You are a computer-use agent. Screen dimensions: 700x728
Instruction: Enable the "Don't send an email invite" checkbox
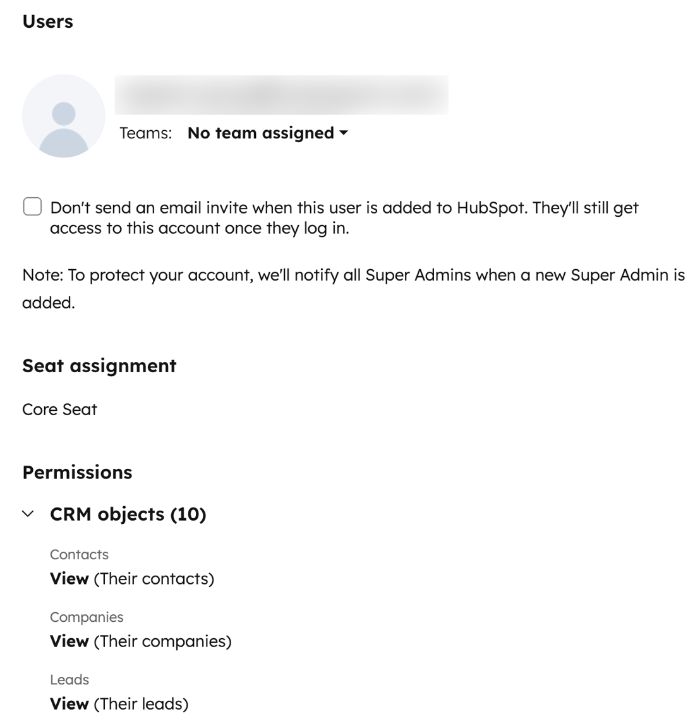pos(32,207)
